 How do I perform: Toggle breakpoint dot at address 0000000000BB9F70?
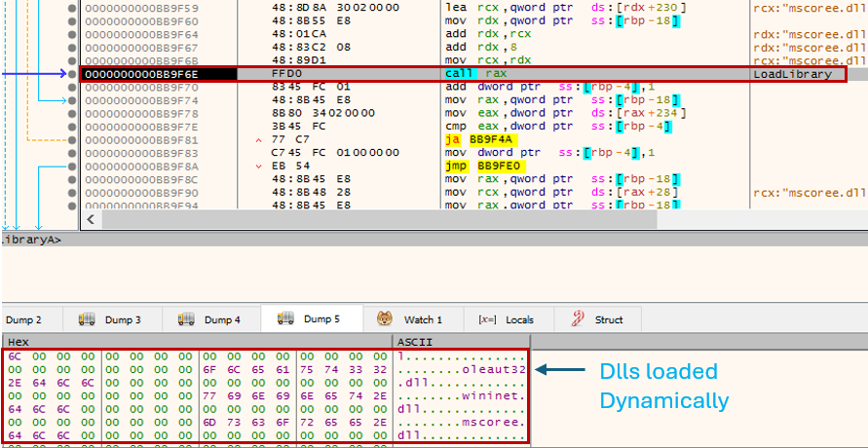pos(72,88)
